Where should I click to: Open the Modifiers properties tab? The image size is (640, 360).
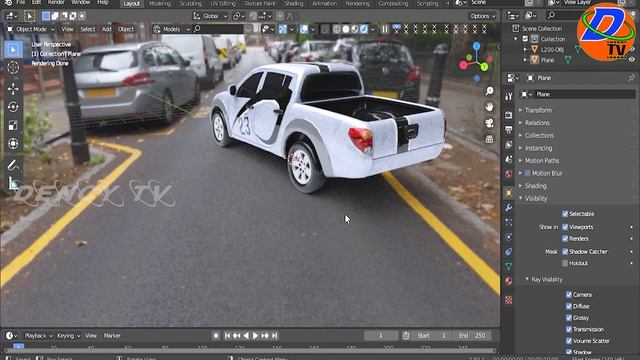click(509, 208)
